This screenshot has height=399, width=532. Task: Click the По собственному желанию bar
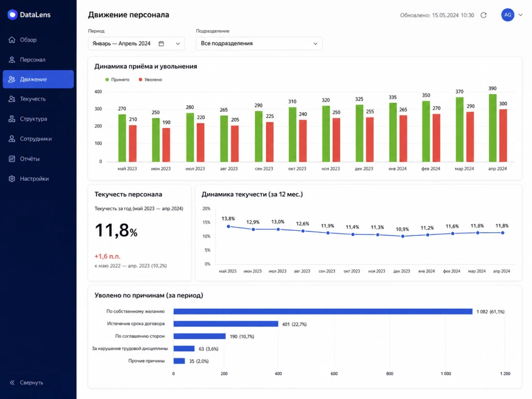tap(323, 312)
